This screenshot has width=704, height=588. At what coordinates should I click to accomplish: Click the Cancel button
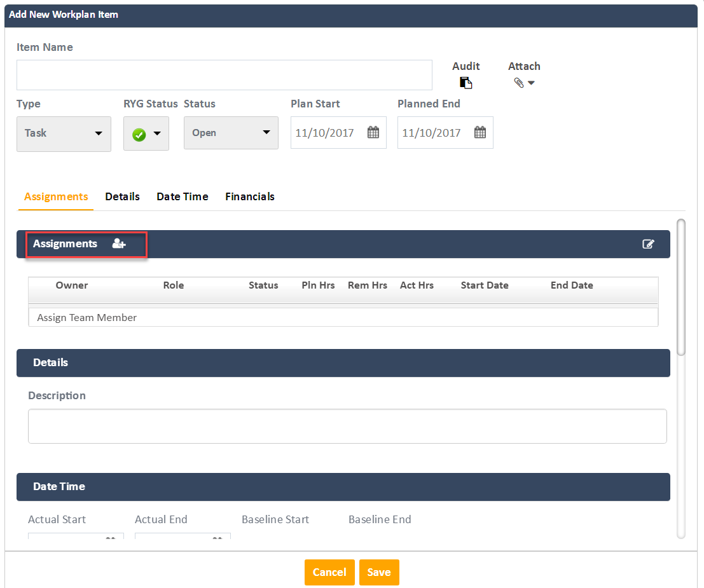coord(329,572)
